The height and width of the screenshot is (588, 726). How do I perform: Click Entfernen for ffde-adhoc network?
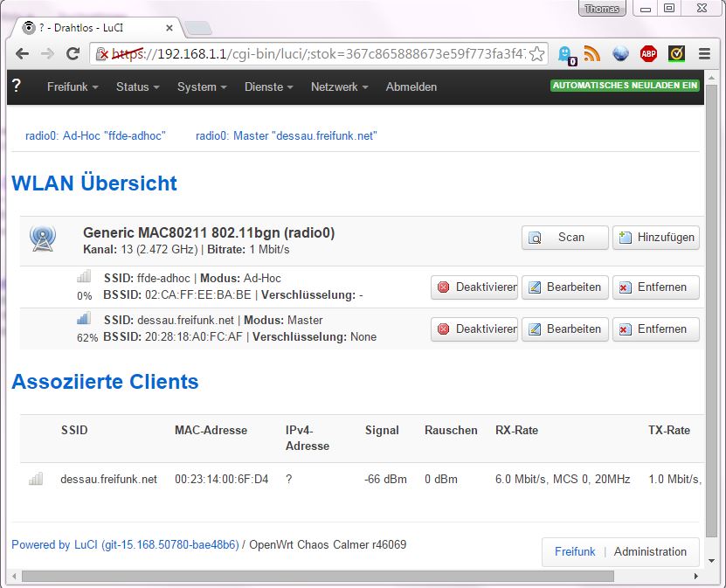point(655,287)
